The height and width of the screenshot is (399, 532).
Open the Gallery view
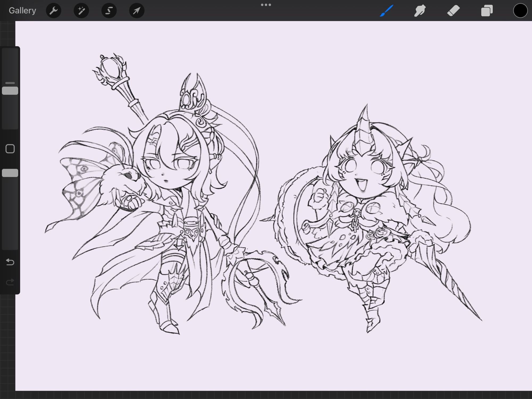(x=22, y=11)
